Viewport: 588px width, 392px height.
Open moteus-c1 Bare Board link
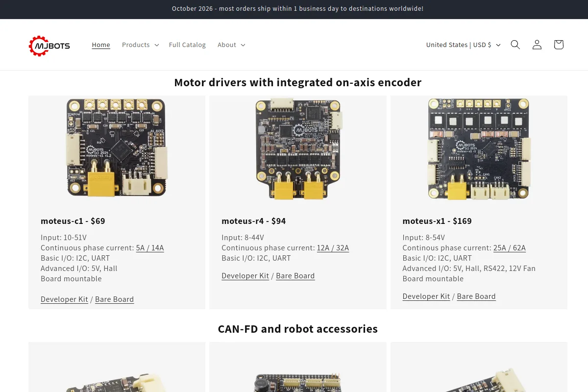tap(114, 299)
